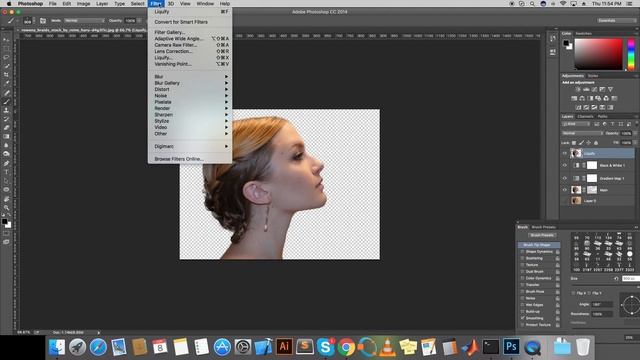Click the lock image pixels brush icon
This screenshot has height=360, width=640.
tap(581, 143)
